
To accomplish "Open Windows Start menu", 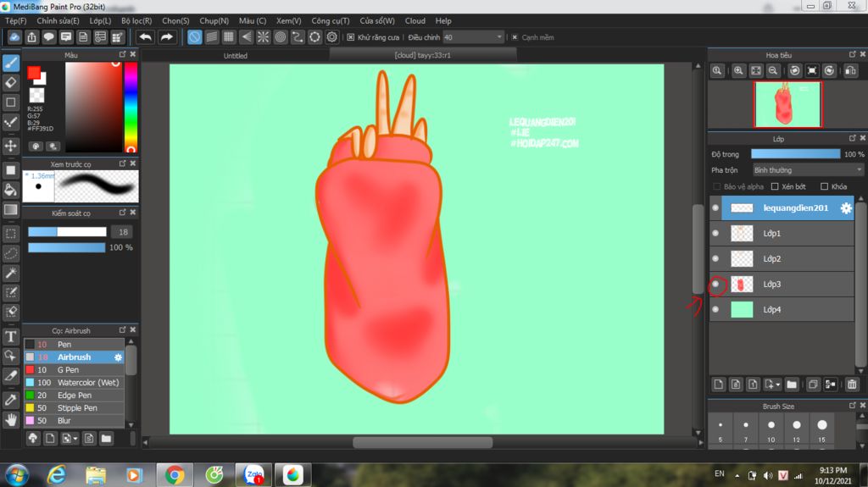I will pyautogui.click(x=17, y=475).
